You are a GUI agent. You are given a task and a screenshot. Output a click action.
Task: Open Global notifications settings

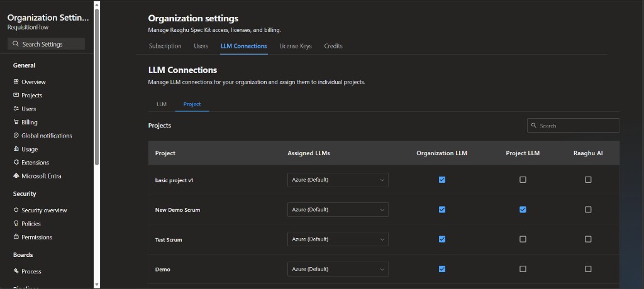click(47, 136)
